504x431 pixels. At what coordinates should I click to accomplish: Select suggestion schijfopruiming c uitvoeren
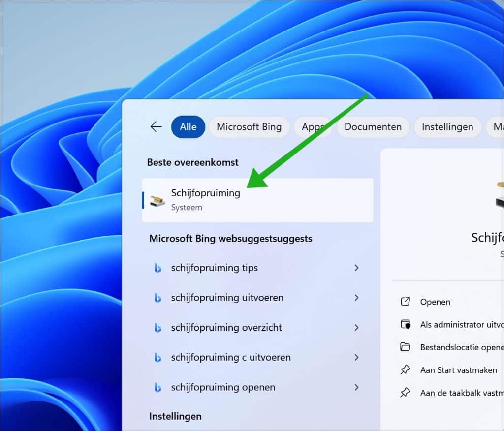[x=257, y=357]
